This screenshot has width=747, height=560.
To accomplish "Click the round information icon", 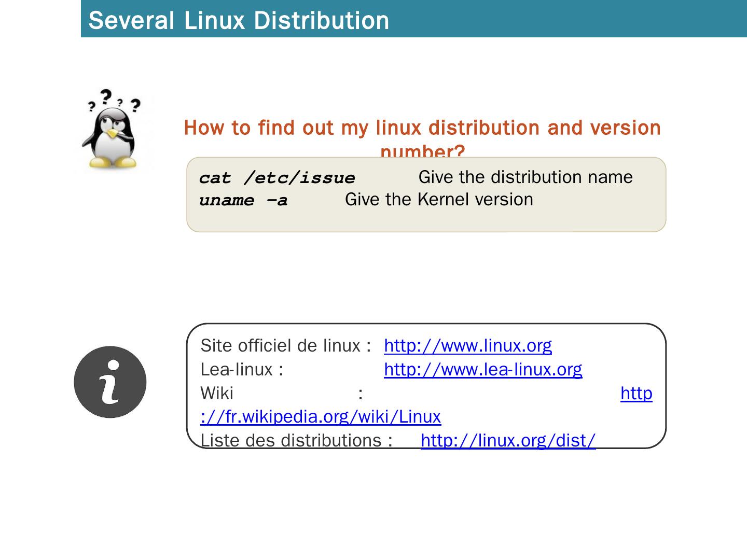I will click(x=110, y=382).
